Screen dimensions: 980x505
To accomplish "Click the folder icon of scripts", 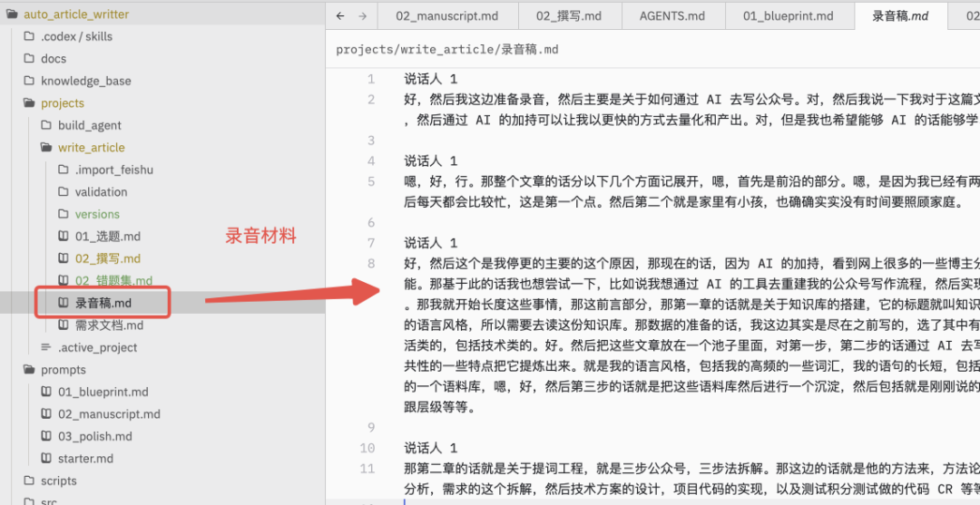I will 28,481.
